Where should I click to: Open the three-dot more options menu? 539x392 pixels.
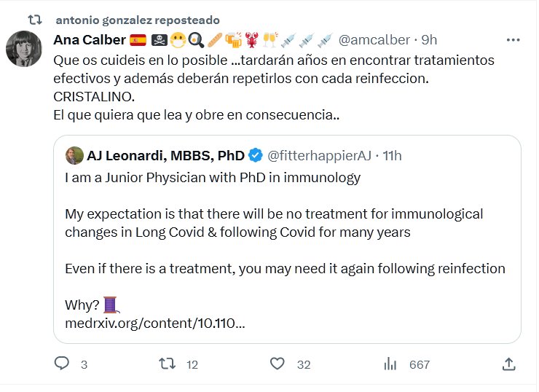pos(513,39)
